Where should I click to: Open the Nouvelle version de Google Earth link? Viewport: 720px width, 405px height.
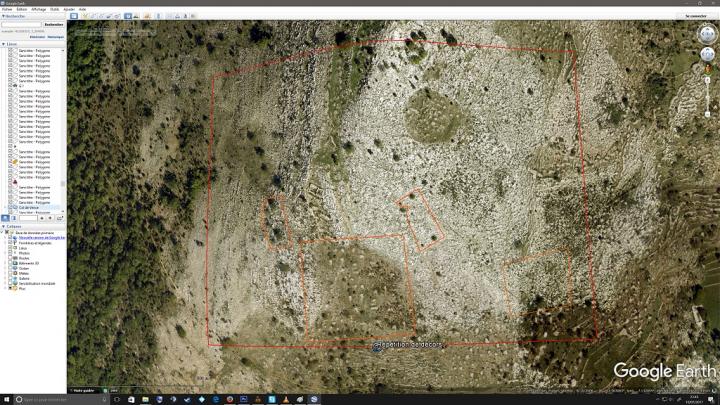tap(42, 238)
